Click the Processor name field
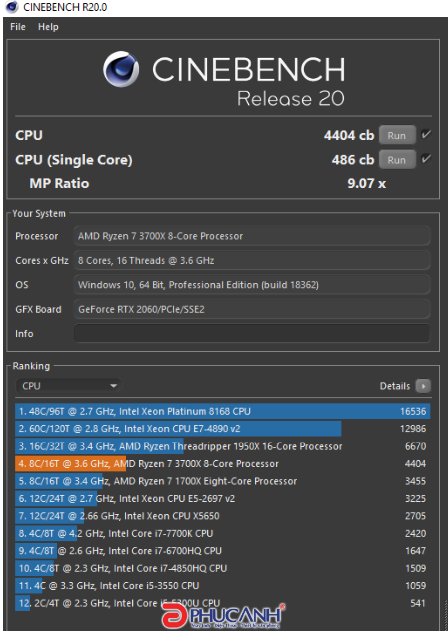 [252, 236]
